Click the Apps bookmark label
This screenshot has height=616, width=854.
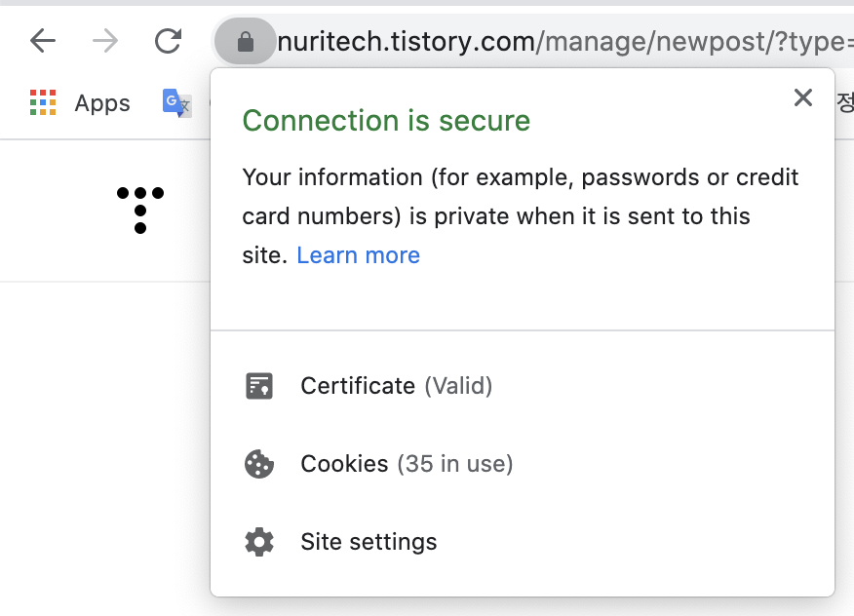click(102, 103)
